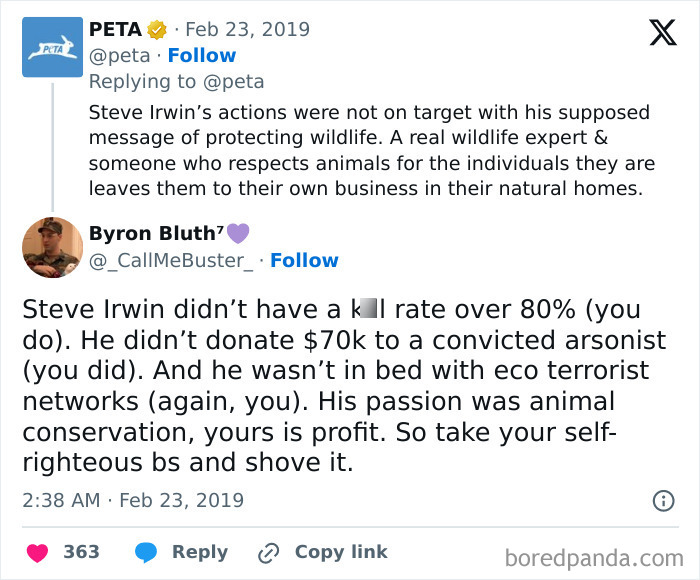Click the chain link copy icon

(x=268, y=553)
